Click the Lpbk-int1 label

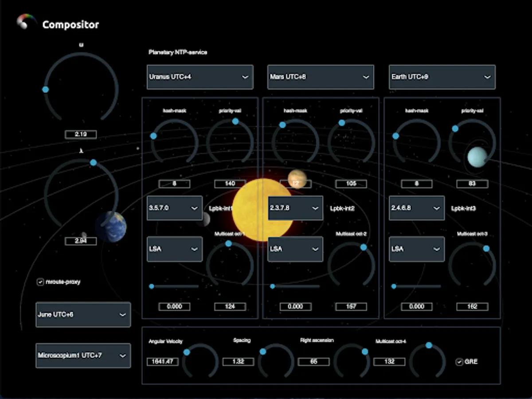(221, 208)
